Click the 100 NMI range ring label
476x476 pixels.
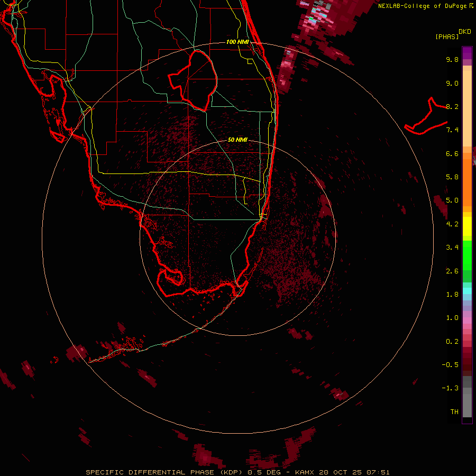click(x=237, y=42)
